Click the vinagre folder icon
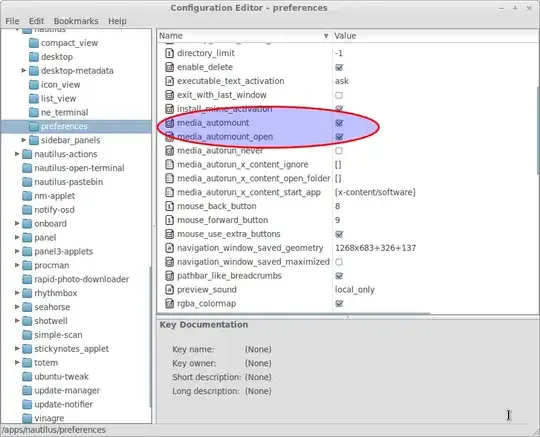Screen dimensions: 540x437 click(27, 418)
